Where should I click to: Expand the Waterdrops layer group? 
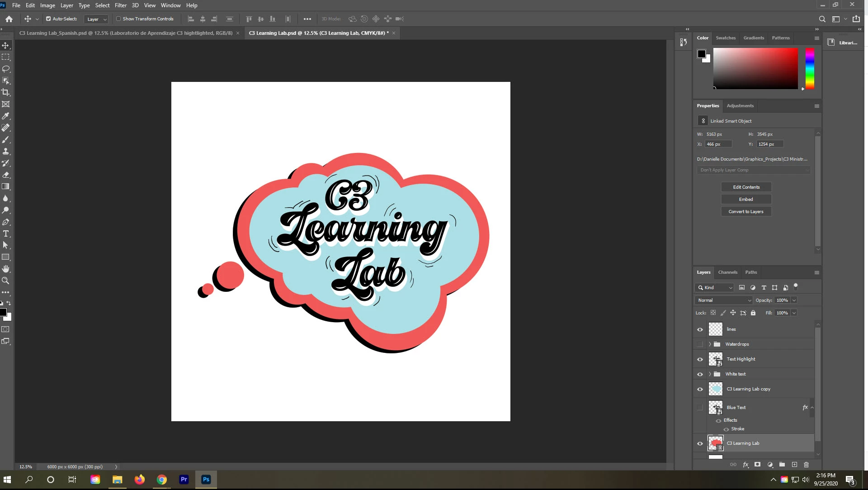point(710,344)
